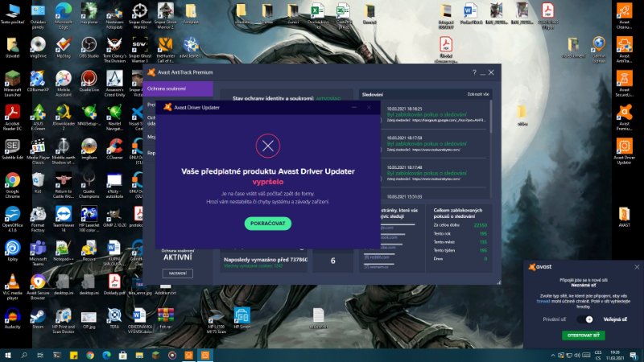Select the frtt.rar archive on desktop
This screenshot has height=362, width=644.
(x=165, y=318)
